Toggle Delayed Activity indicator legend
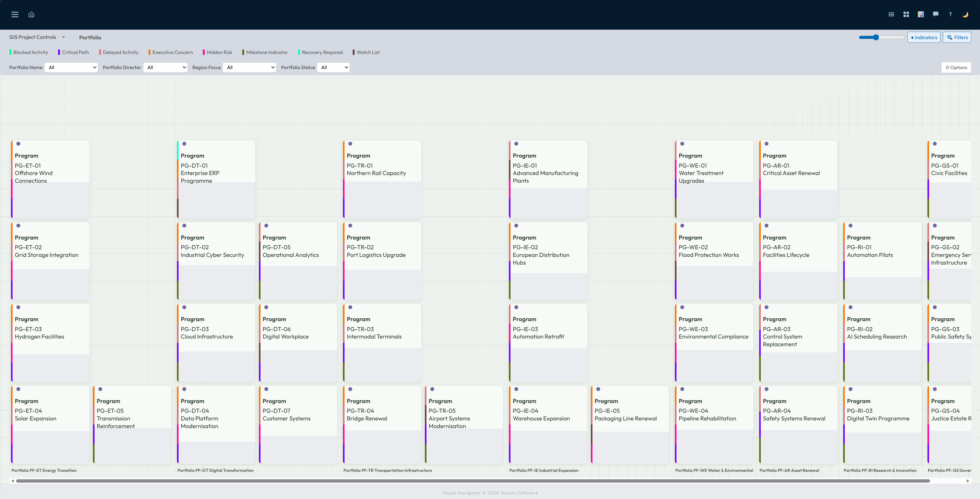 tap(119, 52)
